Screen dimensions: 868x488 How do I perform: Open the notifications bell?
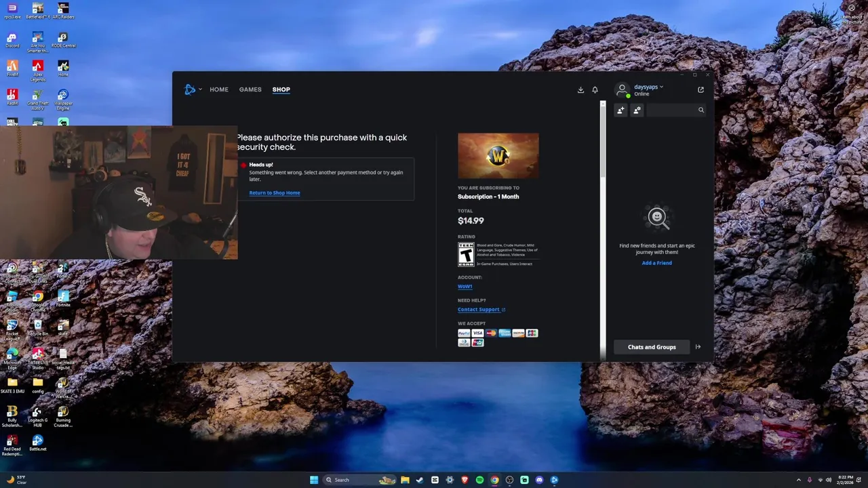(595, 89)
